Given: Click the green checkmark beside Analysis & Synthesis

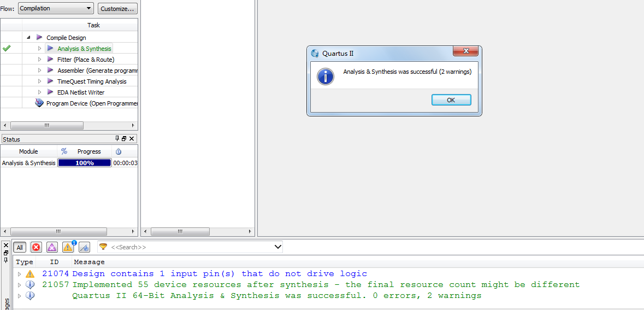Looking at the screenshot, I should tap(6, 49).
